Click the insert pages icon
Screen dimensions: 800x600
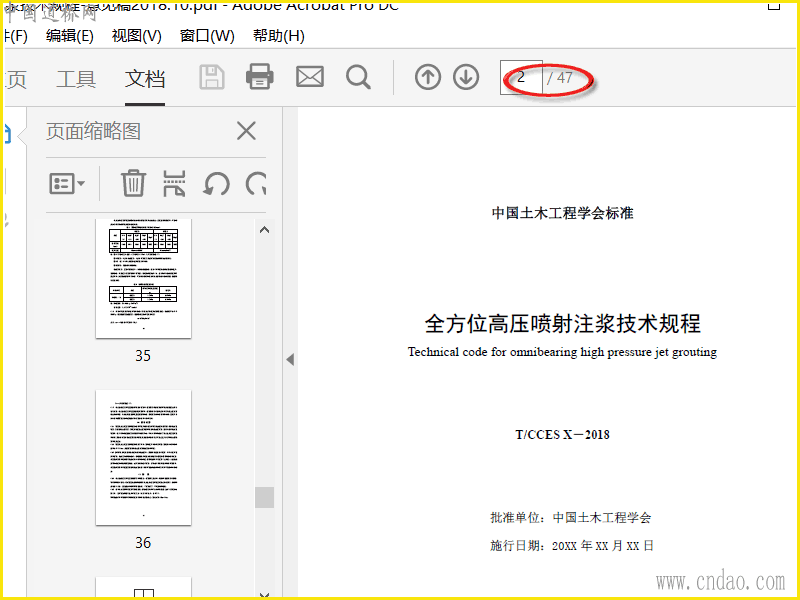pyautogui.click(x=174, y=184)
